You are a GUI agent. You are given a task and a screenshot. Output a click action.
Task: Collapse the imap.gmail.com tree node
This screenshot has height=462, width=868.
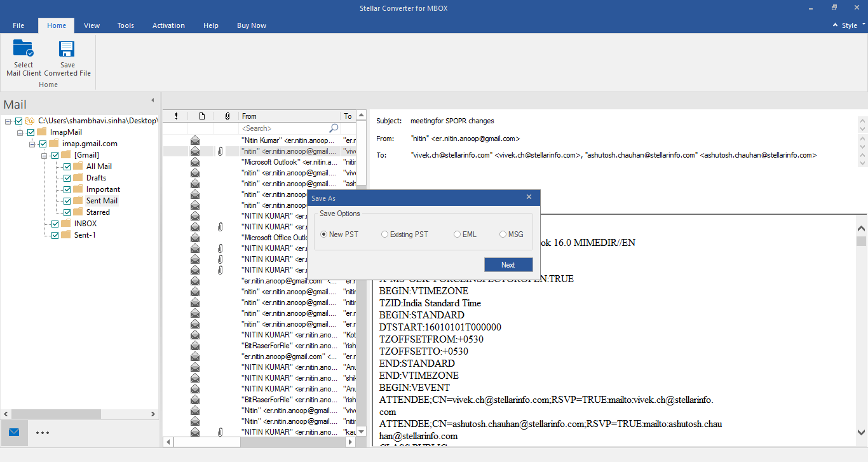click(32, 144)
